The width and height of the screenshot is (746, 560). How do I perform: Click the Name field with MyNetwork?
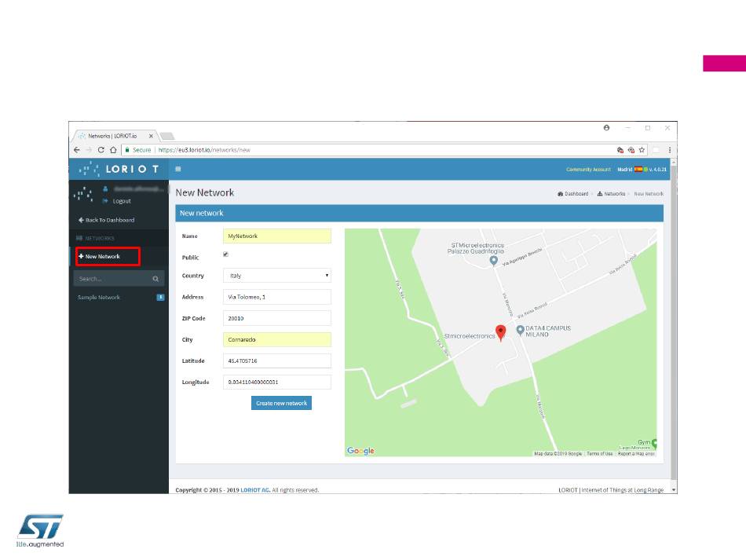click(277, 236)
